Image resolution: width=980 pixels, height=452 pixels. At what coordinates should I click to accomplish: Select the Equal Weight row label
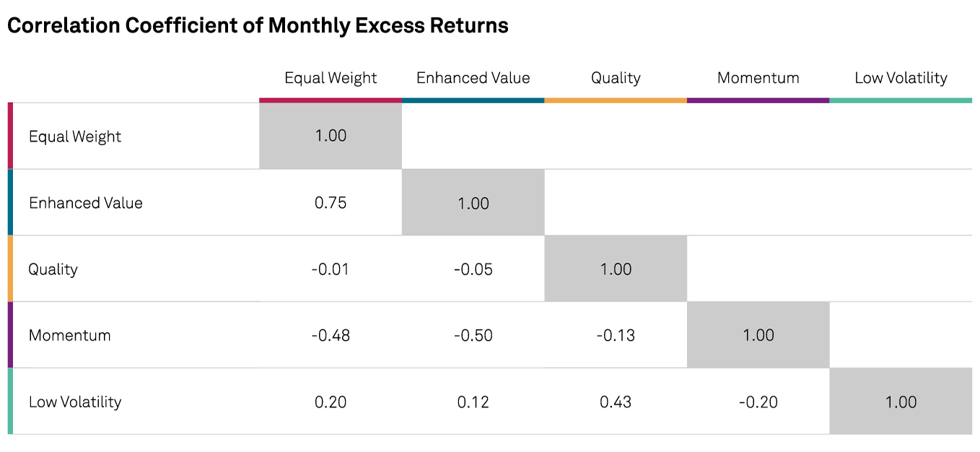click(75, 136)
